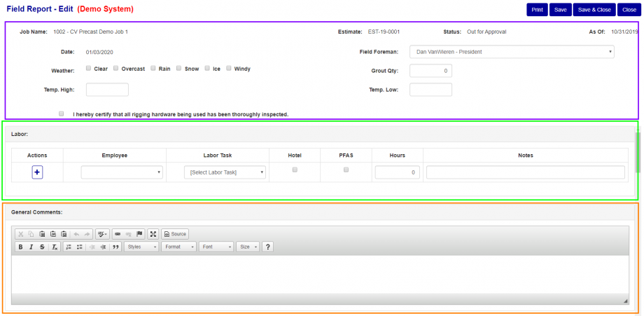Maximize the comments editor

pyautogui.click(x=153, y=234)
